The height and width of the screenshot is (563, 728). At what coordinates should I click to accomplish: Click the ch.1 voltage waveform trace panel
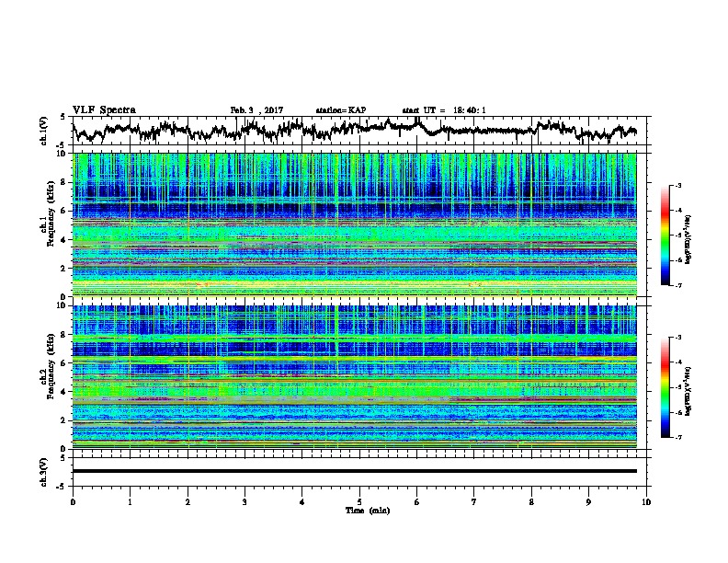tap(359, 131)
